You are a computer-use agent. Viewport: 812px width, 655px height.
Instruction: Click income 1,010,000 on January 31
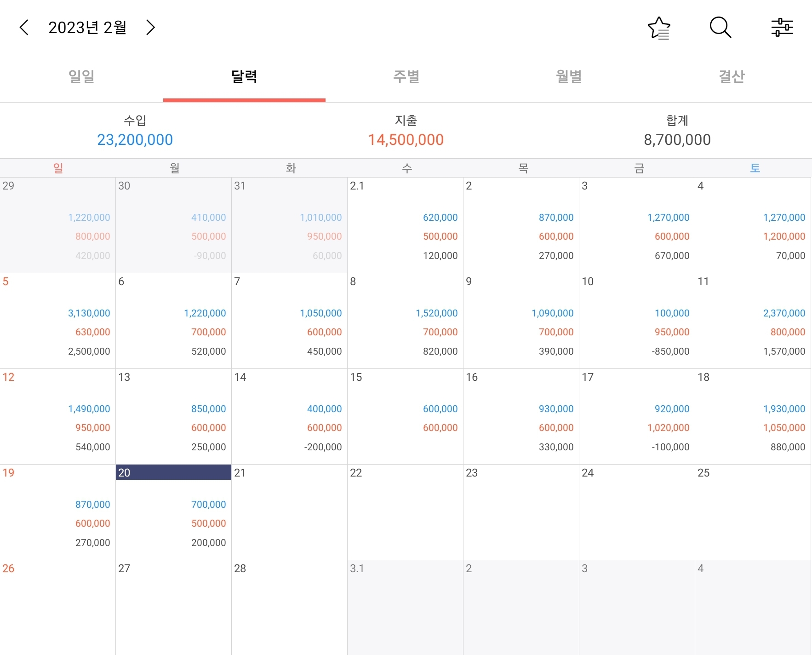(x=320, y=218)
